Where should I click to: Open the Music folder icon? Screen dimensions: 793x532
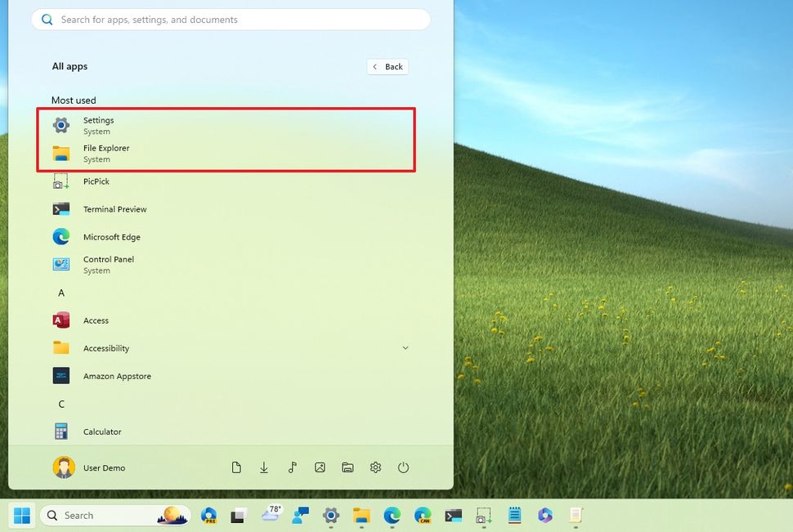pos(292,467)
